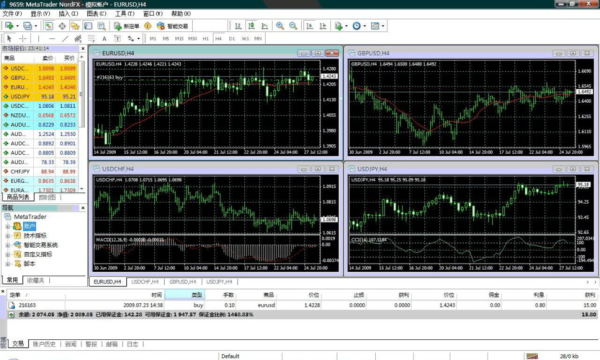Open the Periods clock icon

[x=356, y=26]
